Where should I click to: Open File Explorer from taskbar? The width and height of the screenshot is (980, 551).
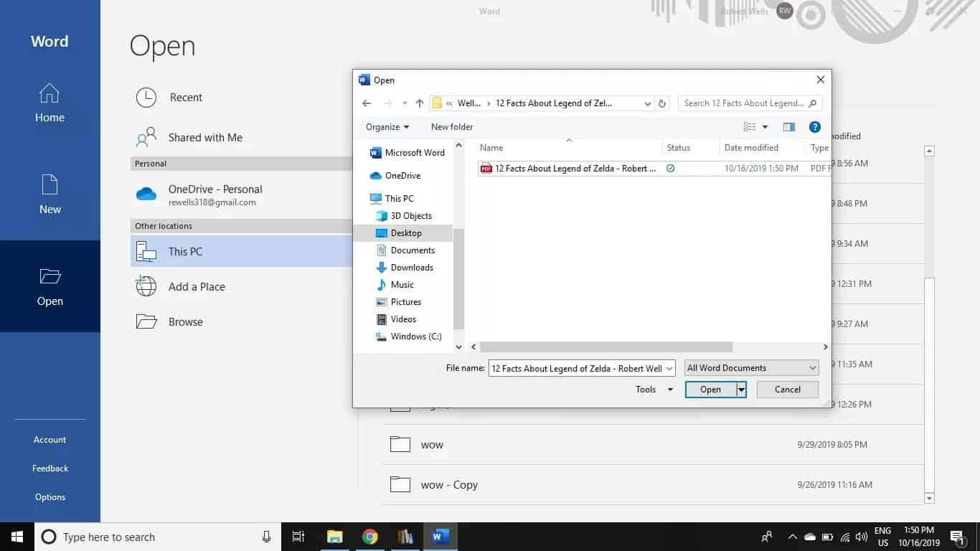click(334, 537)
